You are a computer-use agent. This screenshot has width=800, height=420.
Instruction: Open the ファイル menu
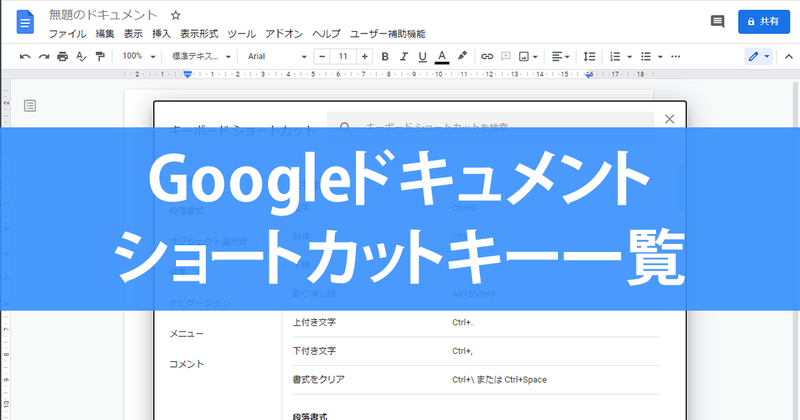(x=67, y=34)
